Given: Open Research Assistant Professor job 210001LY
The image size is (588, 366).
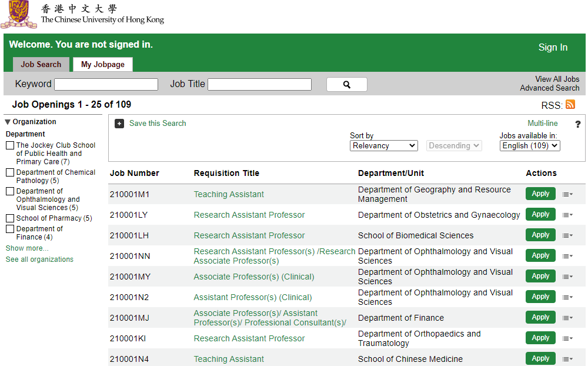Looking at the screenshot, I should (249, 215).
